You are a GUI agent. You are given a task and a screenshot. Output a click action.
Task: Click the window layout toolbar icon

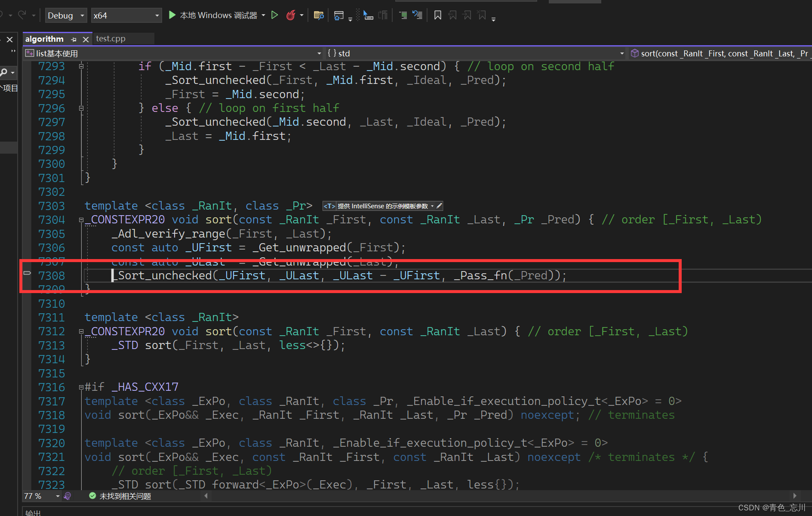[339, 15]
